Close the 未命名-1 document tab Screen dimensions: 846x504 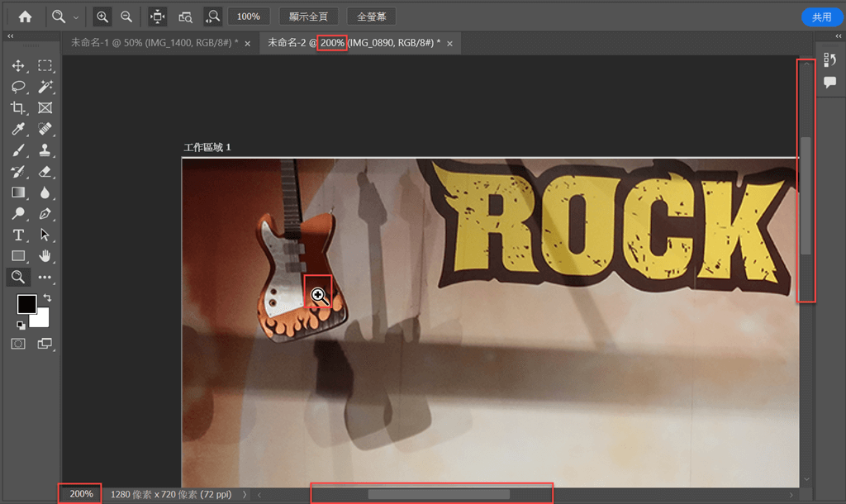pos(248,44)
